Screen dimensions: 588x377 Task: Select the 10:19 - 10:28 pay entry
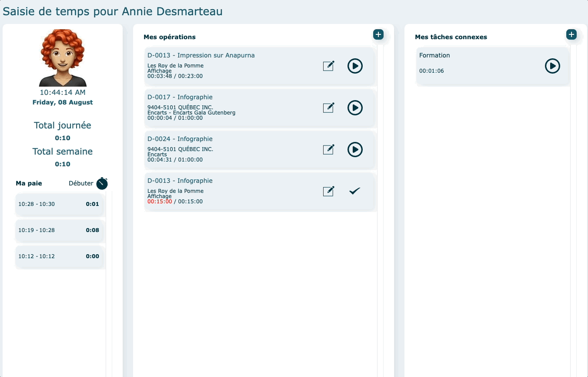(59, 230)
